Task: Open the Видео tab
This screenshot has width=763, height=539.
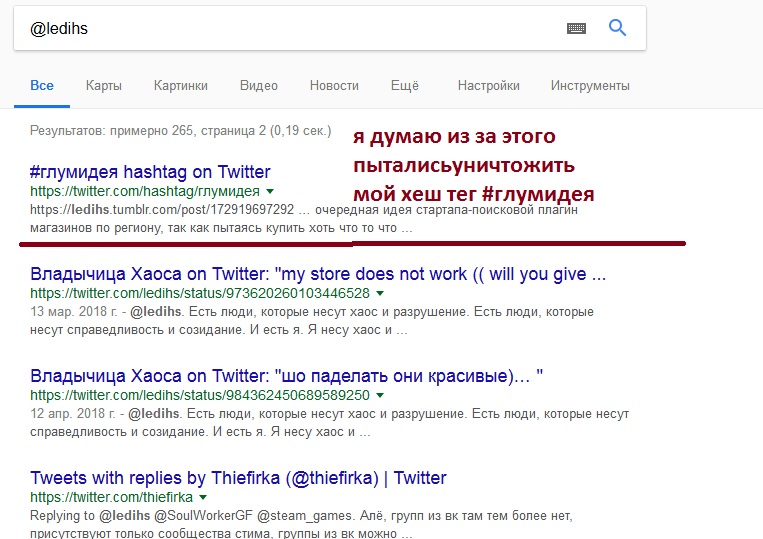Action: coord(259,86)
